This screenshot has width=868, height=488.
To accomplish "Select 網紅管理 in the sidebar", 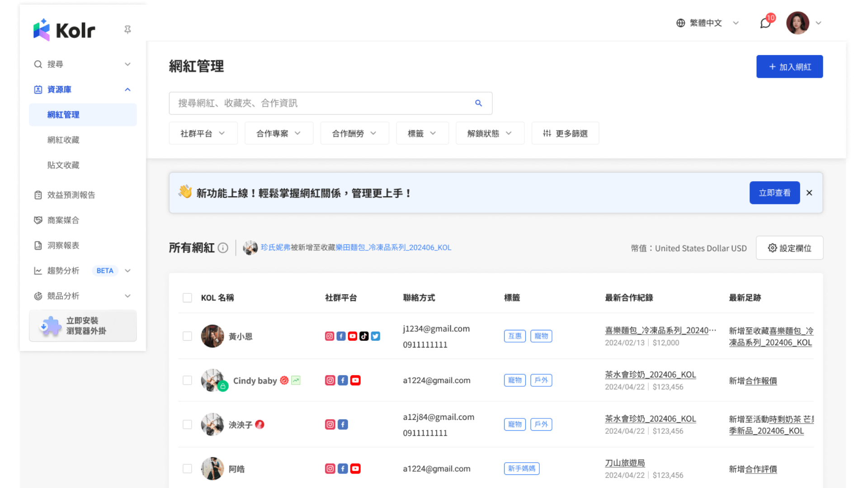I will (83, 115).
